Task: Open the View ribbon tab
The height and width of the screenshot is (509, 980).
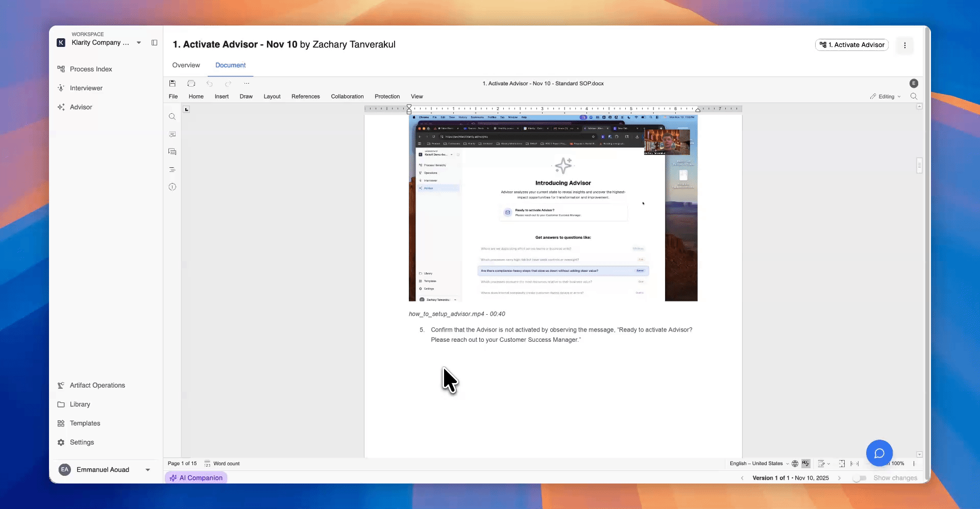Action: coord(417,96)
